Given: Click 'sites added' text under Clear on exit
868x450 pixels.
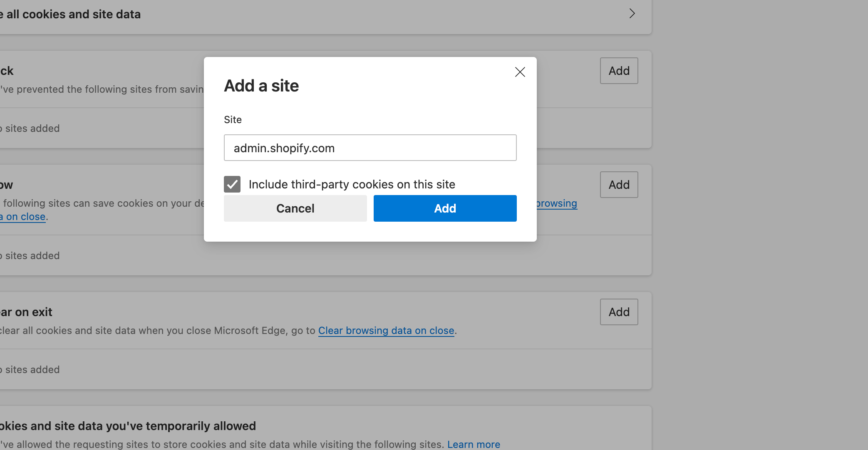Looking at the screenshot, I should pyautogui.click(x=32, y=369).
